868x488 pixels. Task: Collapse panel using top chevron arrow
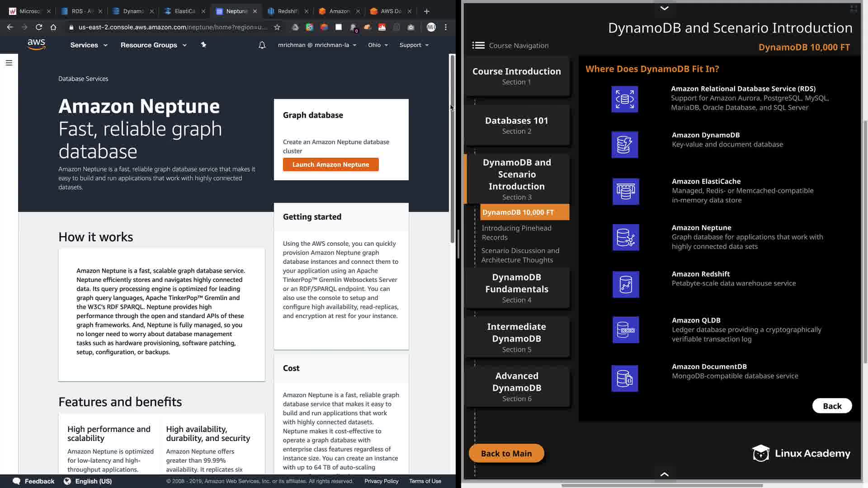664,8
